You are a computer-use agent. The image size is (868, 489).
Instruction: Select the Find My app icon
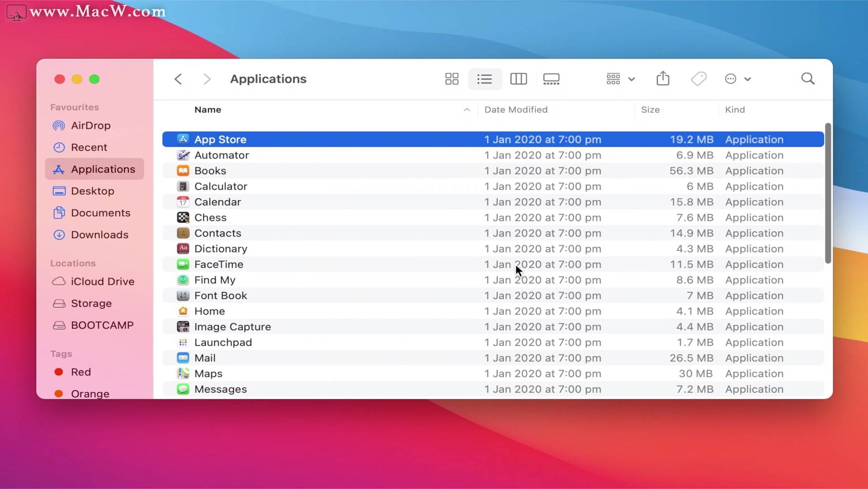pyautogui.click(x=183, y=280)
